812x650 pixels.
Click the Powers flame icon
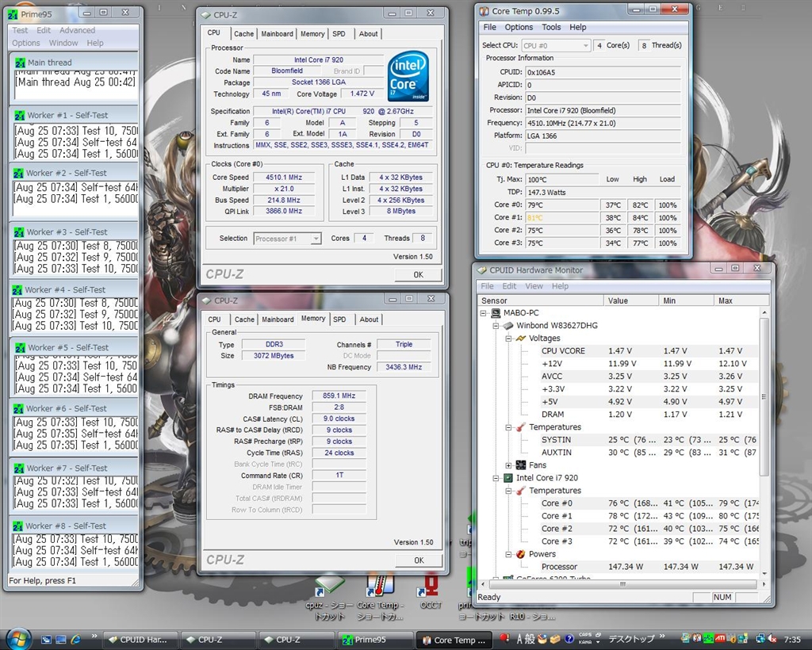click(521, 554)
